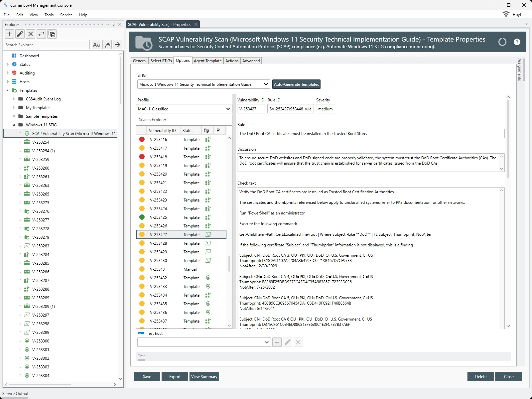This screenshot has width=532, height=399.
Task: Click the add (plus) button in Explorer toolbar
Action: click(9, 34)
